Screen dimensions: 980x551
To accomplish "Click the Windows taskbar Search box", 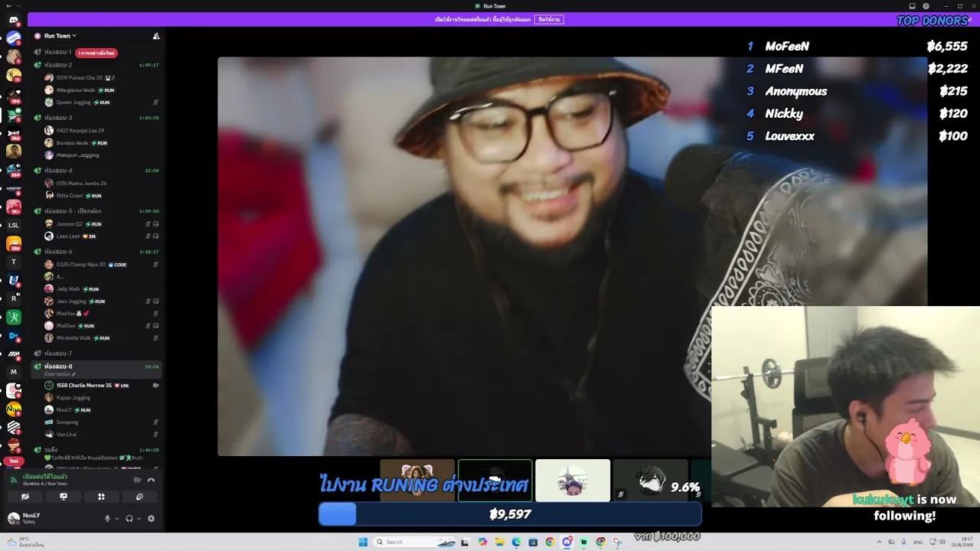I will [414, 542].
